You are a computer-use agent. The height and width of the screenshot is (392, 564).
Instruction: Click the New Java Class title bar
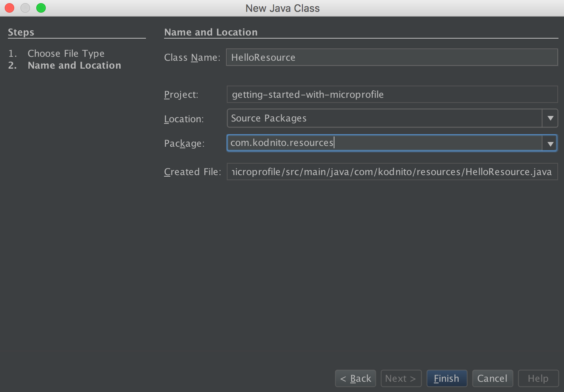click(282, 8)
